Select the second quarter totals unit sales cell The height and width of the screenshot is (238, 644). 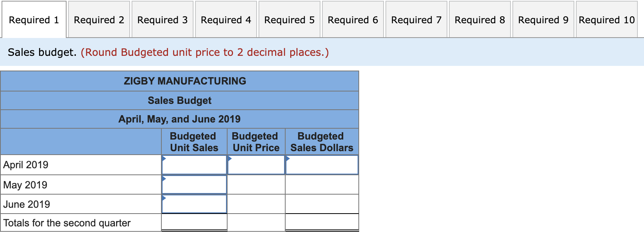tap(194, 223)
